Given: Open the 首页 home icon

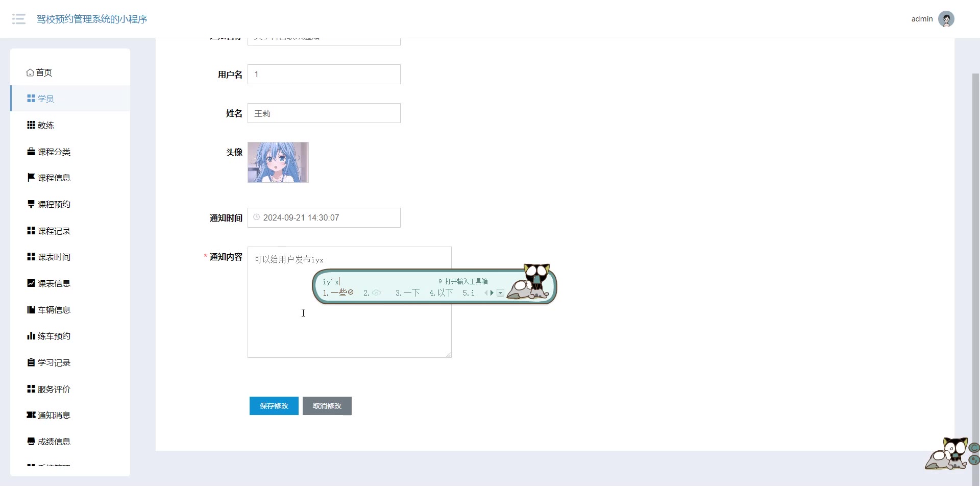Looking at the screenshot, I should (x=30, y=72).
